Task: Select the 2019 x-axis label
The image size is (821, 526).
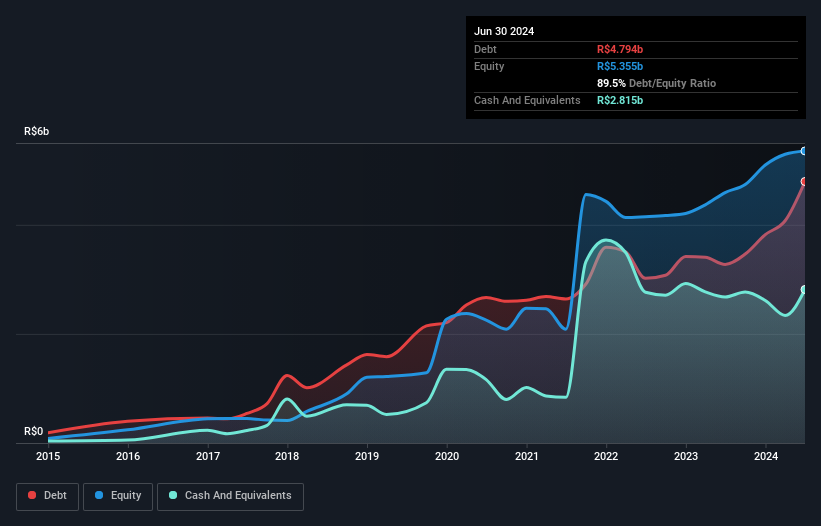Action: pyautogui.click(x=367, y=456)
